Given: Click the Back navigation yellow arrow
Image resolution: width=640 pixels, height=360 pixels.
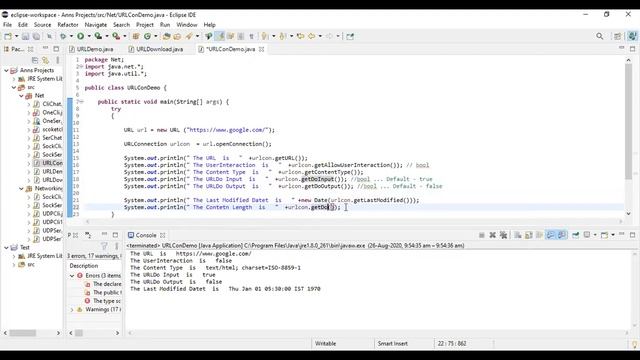Looking at the screenshot, I should pyautogui.click(x=311, y=36).
